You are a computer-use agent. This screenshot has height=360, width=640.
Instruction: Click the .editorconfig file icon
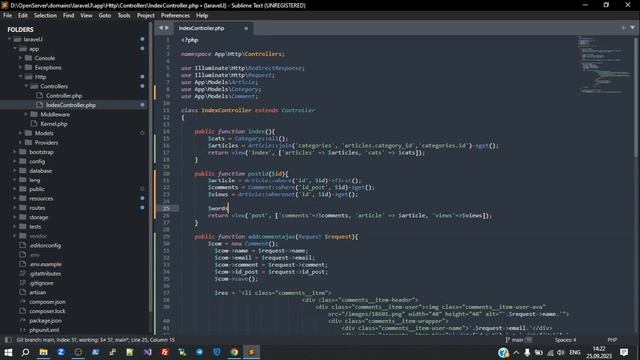pos(23,245)
